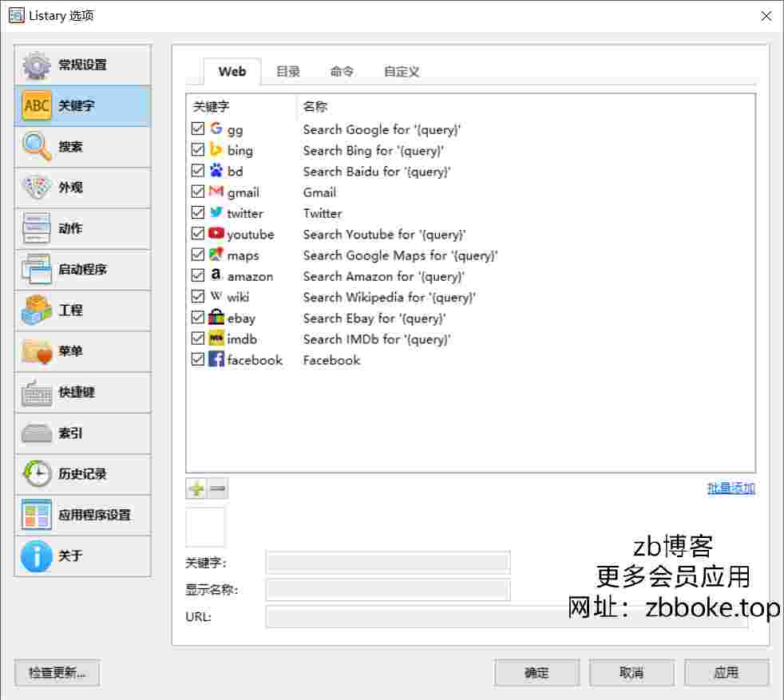Screen dimensions: 784x700
Task: Disable the youtube keyword checkbox
Action: [x=198, y=234]
